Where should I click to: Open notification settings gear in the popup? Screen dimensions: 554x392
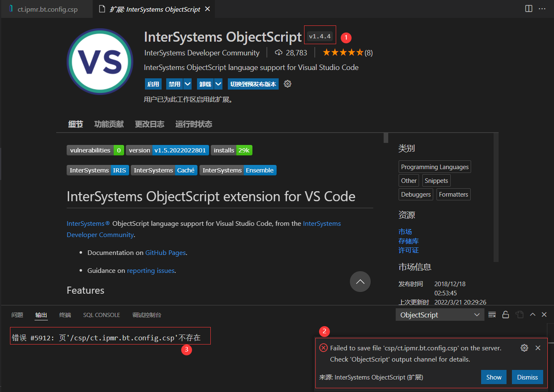pos(524,347)
